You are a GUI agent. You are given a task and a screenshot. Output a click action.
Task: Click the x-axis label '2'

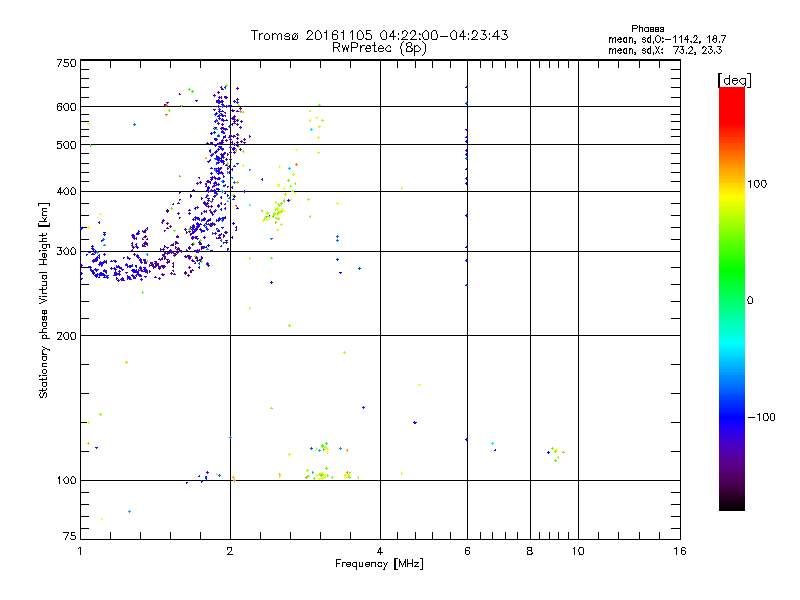tap(230, 551)
